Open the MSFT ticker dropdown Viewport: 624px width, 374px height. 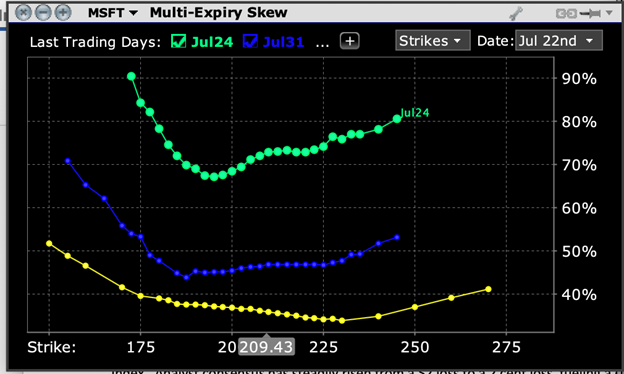coord(113,13)
